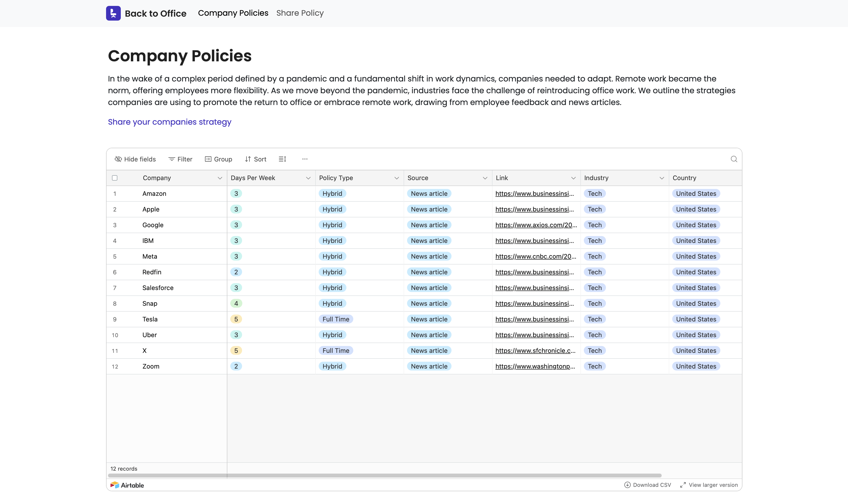Open the table search magnifier icon
Screen dimensions: 848x504
pos(734,159)
